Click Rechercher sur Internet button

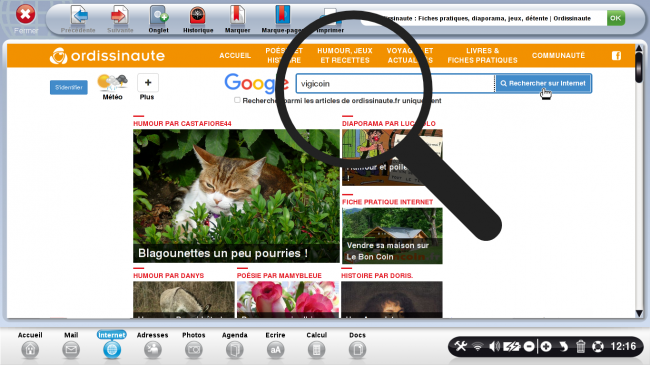543,83
